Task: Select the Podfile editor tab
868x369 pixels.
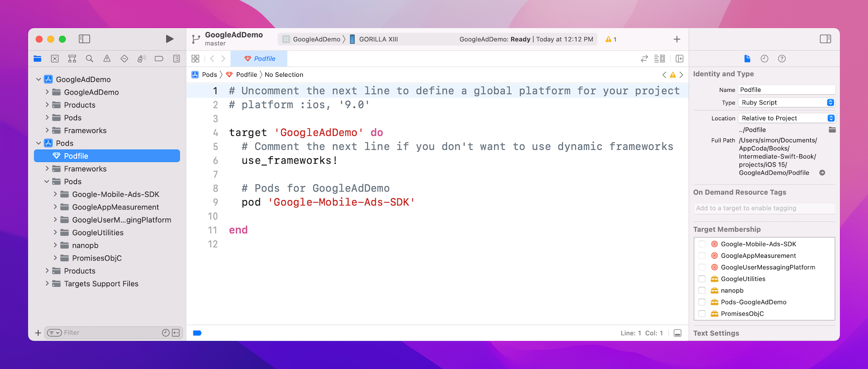Action: [259, 59]
